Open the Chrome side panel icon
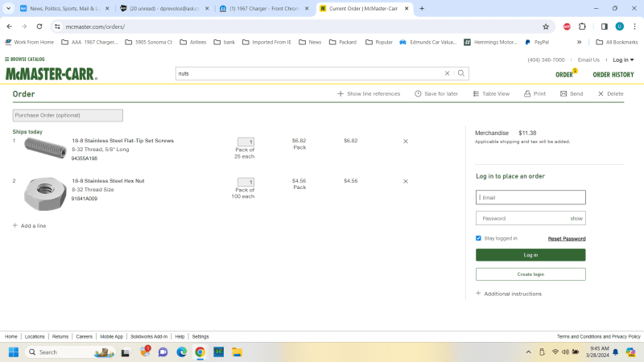The height and width of the screenshot is (362, 644). click(x=605, y=27)
